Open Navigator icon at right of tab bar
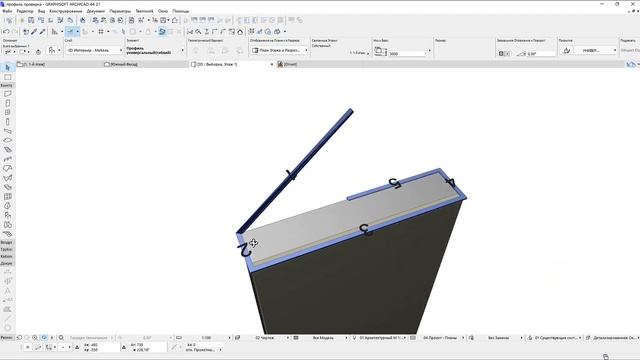This screenshot has height=360, width=640. coord(631,64)
